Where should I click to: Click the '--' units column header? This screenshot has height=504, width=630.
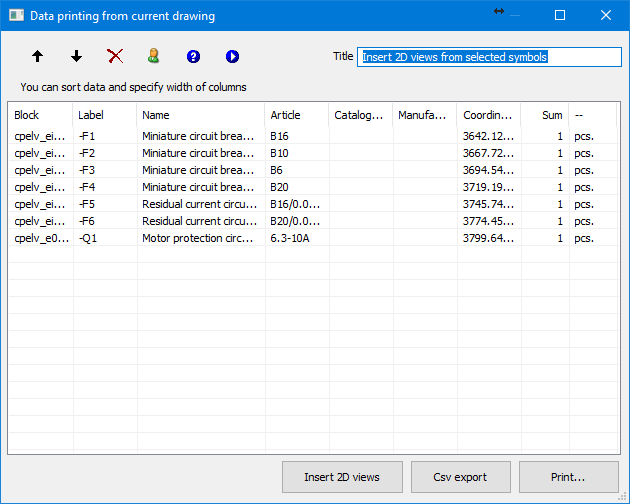[x=593, y=115]
